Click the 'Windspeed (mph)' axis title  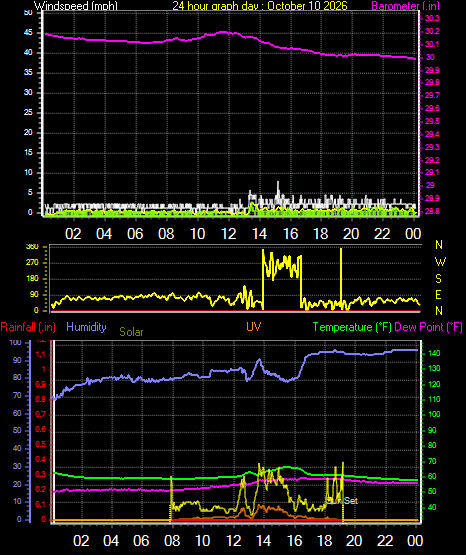(x=76, y=6)
